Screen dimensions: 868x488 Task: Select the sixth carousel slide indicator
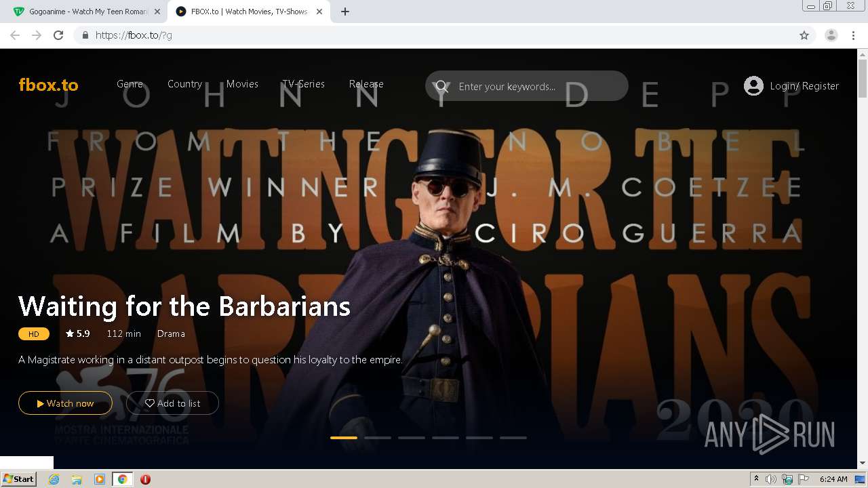coord(513,438)
